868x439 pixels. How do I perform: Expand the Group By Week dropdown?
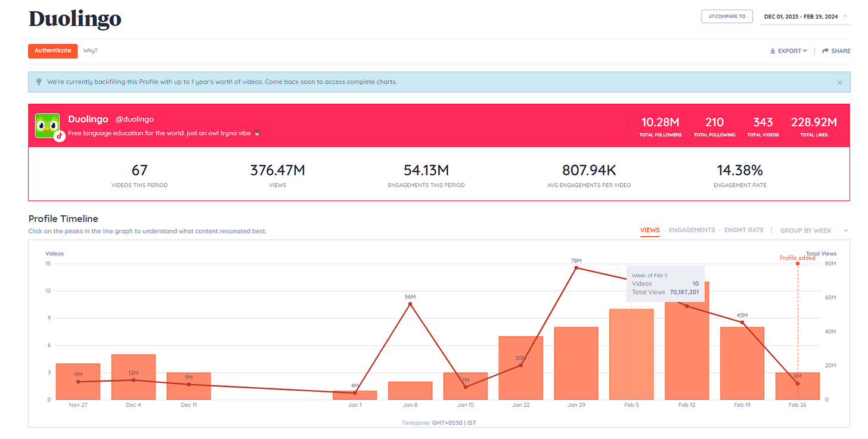click(x=814, y=230)
